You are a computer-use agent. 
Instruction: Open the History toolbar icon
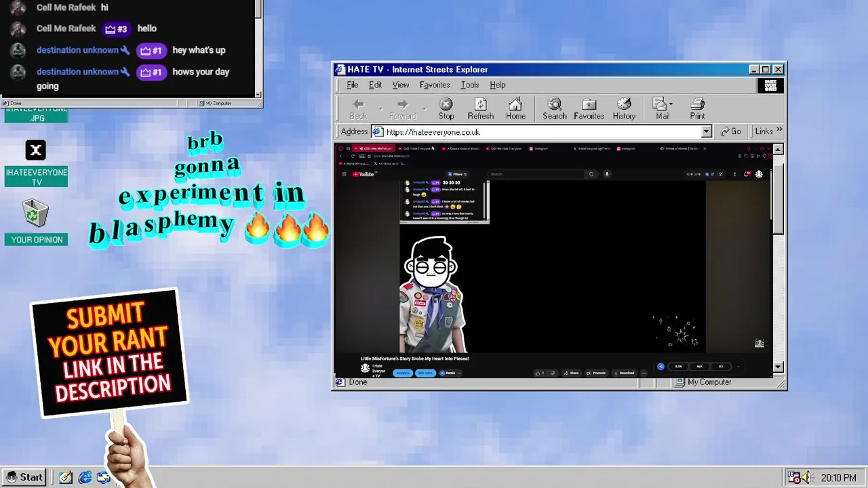(x=624, y=108)
